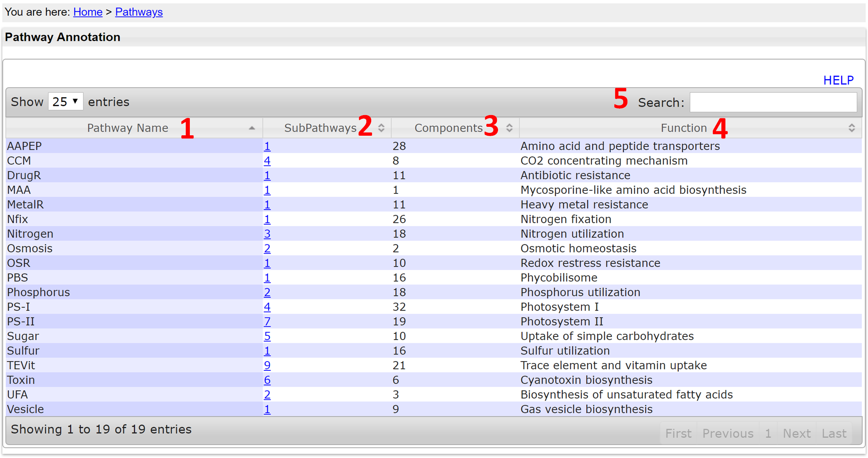Open the CCM subpathways link 4
The height and width of the screenshot is (458, 868).
(x=267, y=161)
